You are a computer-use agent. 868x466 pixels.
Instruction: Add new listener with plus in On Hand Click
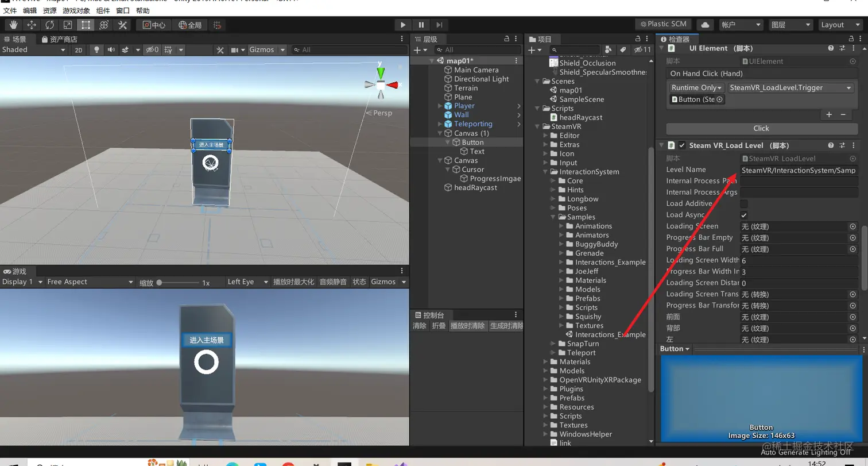[x=829, y=114]
